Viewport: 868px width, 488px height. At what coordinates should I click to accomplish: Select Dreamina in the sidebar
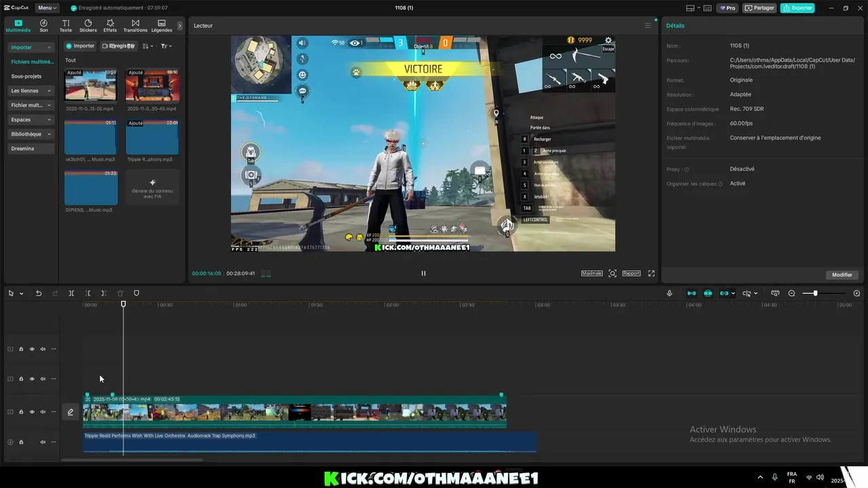coord(31,148)
